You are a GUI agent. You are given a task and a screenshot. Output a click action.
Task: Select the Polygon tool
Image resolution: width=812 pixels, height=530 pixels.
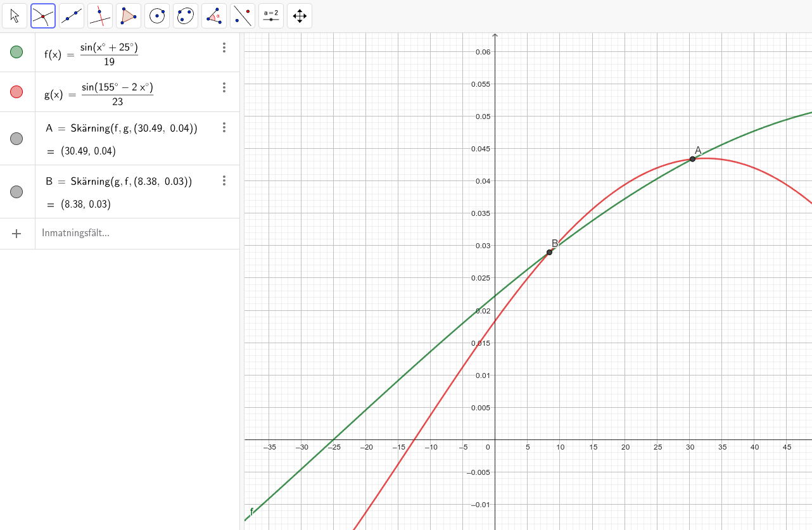tap(129, 16)
